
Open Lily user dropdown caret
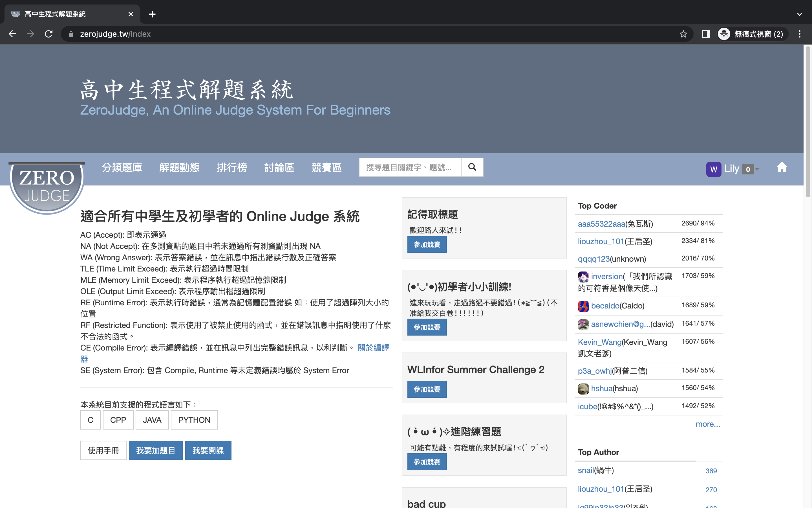coord(757,169)
